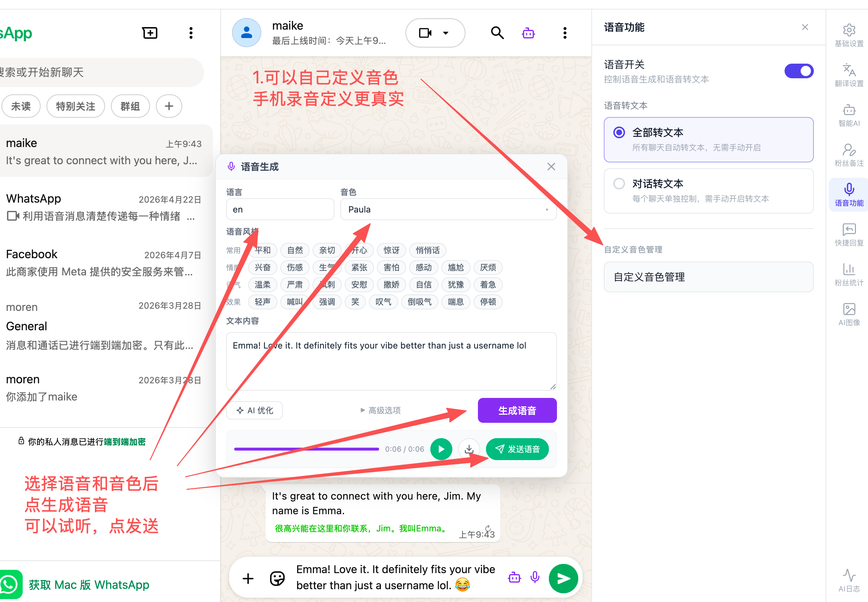The image size is (868, 602).
Task: Click the 生成语音 button
Action: [517, 410]
